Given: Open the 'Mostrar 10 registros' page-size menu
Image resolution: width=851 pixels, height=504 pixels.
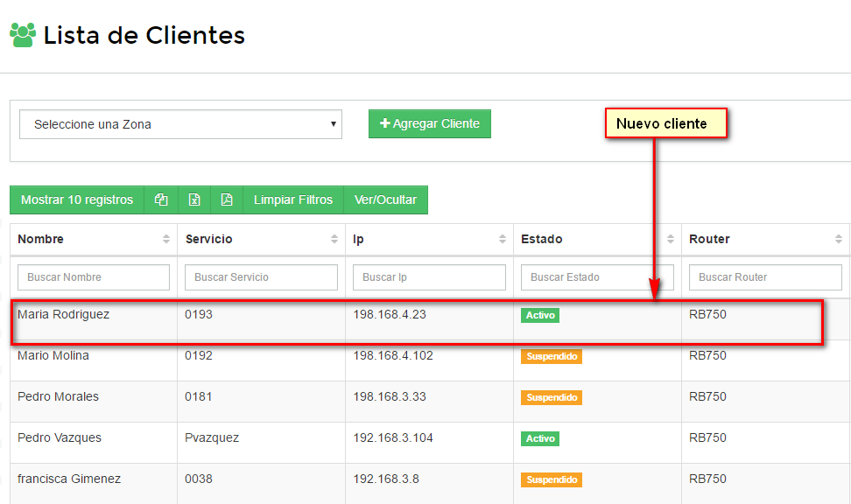Looking at the screenshot, I should pos(77,199).
